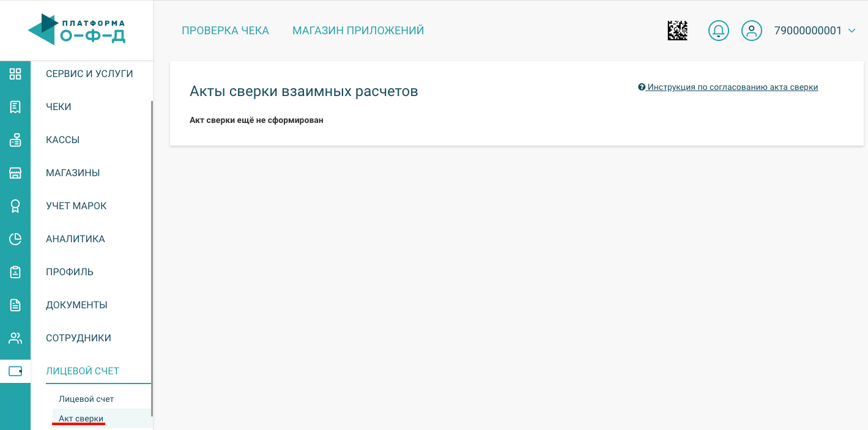Open the dashboard grid icon in sidebar
The width and height of the screenshot is (868, 430).
tap(15, 74)
